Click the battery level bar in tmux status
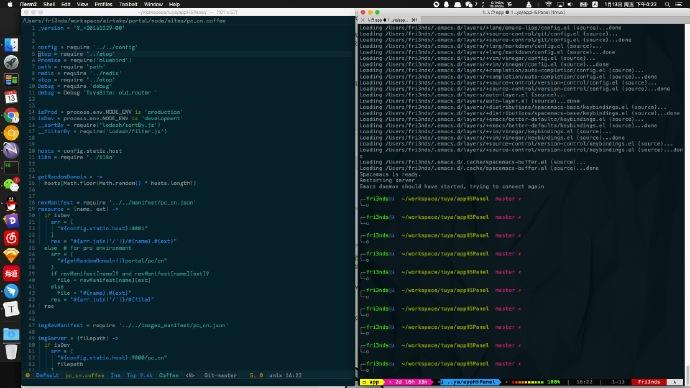Viewport: 690px width, 388px height. pos(527,382)
